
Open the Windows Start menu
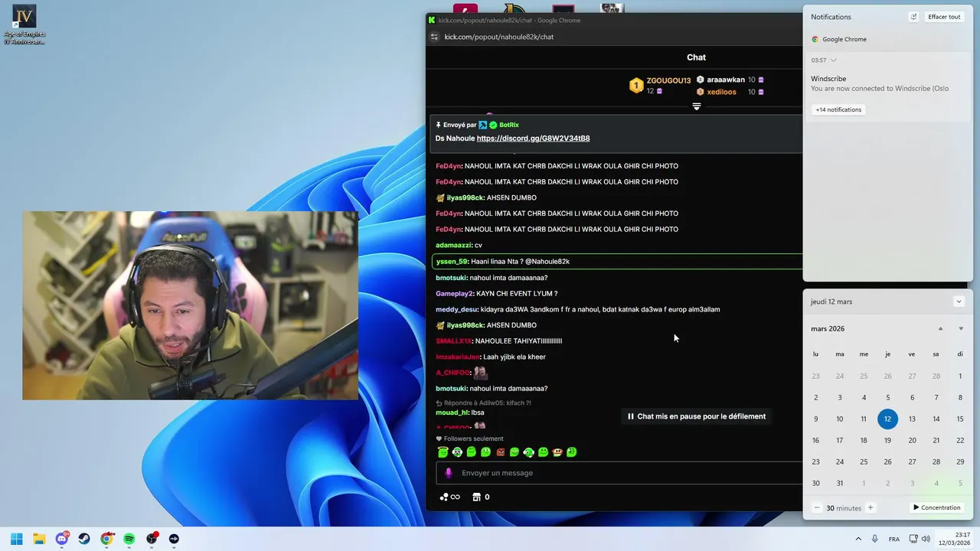(16, 539)
